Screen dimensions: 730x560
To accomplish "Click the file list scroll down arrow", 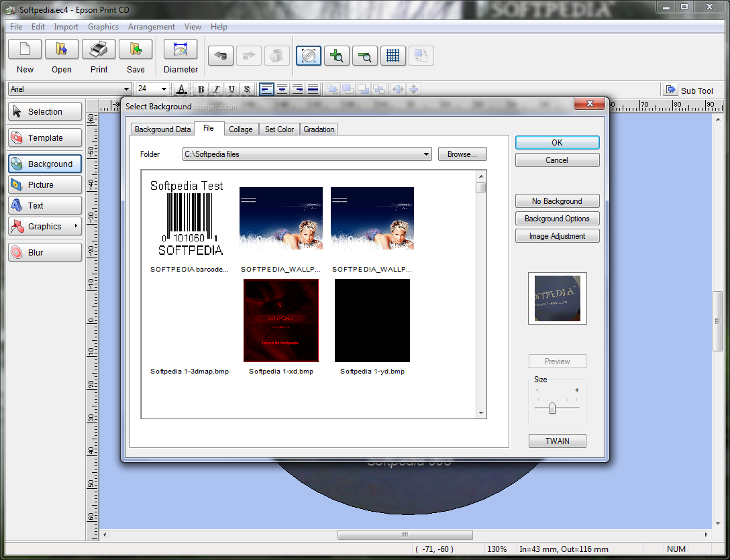I will point(481,413).
